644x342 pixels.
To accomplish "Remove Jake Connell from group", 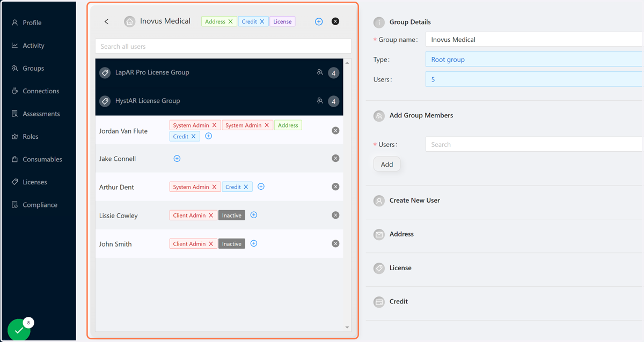I will (x=335, y=158).
